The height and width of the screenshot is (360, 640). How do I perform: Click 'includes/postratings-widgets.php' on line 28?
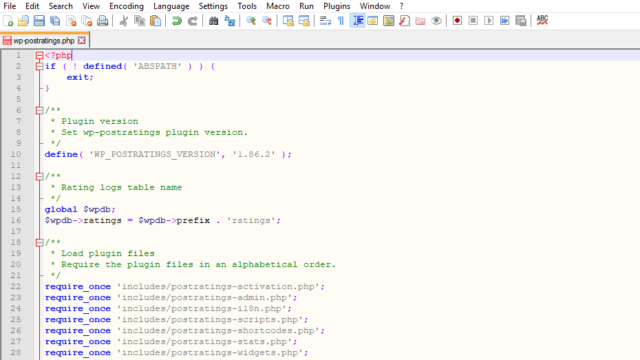(x=210, y=353)
